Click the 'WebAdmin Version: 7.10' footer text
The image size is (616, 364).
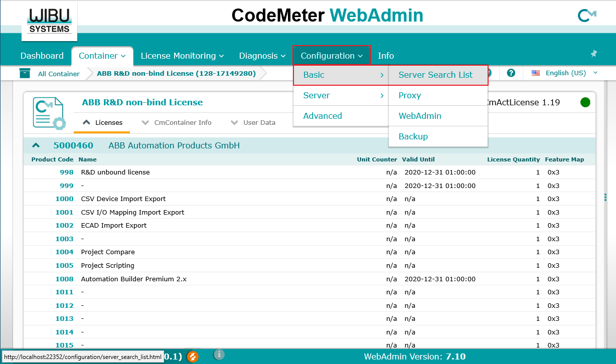(415, 356)
